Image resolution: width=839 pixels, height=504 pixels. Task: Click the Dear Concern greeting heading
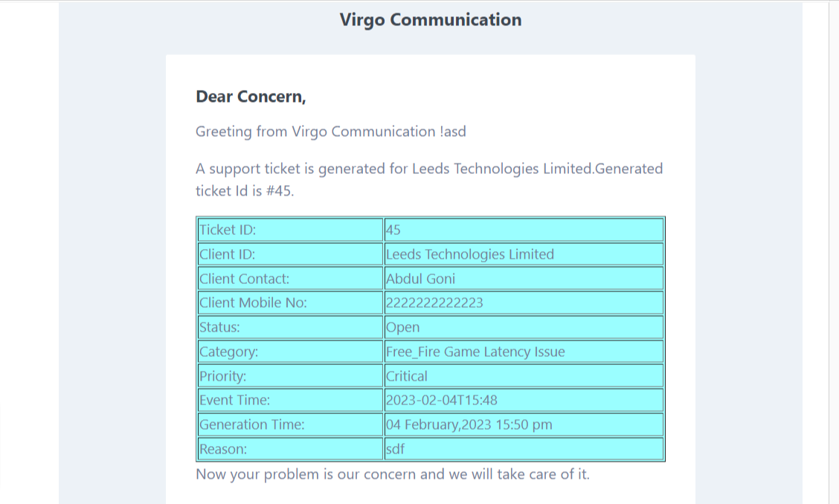251,97
